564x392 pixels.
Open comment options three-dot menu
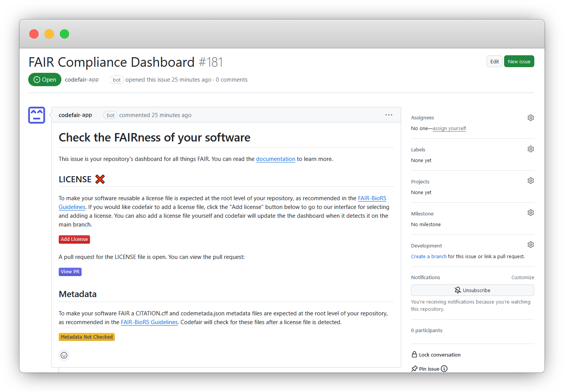pyautogui.click(x=389, y=115)
